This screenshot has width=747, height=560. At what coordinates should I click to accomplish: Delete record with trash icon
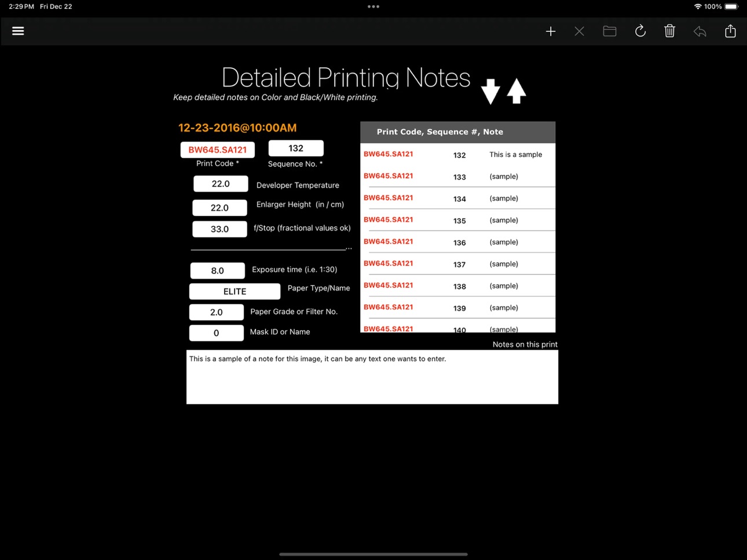(669, 31)
